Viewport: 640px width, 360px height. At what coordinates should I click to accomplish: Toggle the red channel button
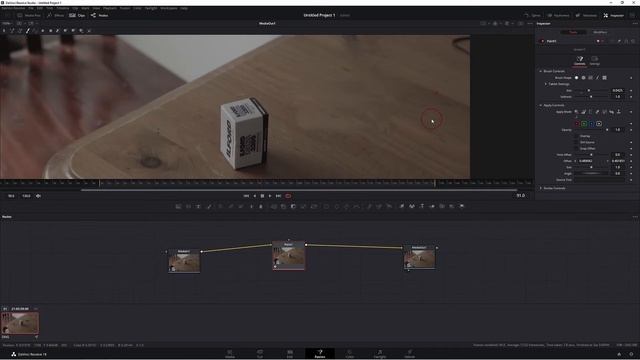coord(577,124)
